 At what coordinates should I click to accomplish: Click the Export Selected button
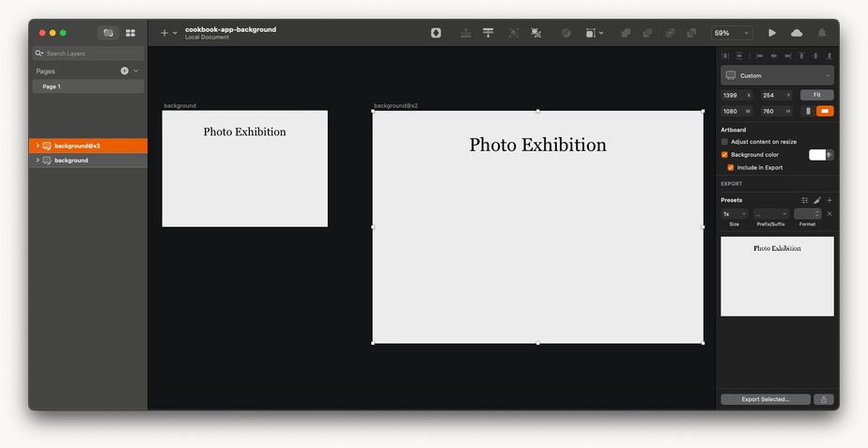(x=765, y=399)
